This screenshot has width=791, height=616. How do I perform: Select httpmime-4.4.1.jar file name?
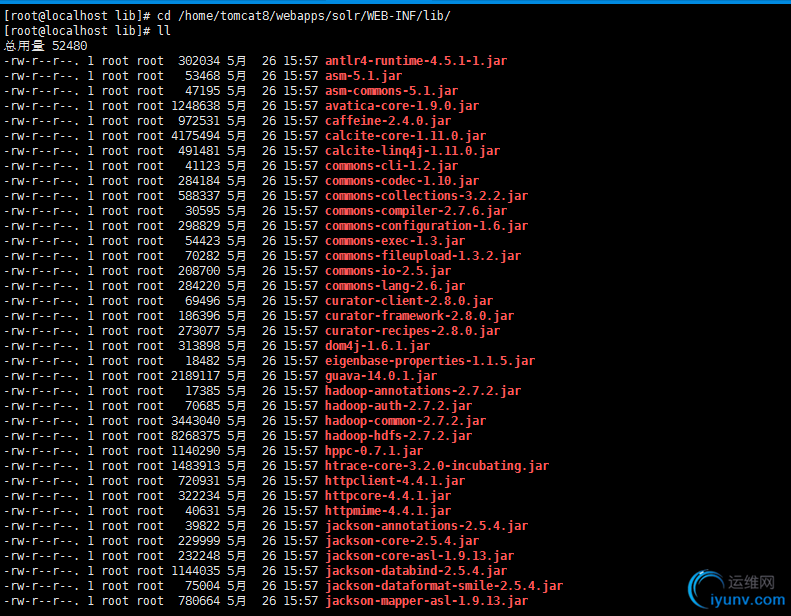pyautogui.click(x=388, y=512)
